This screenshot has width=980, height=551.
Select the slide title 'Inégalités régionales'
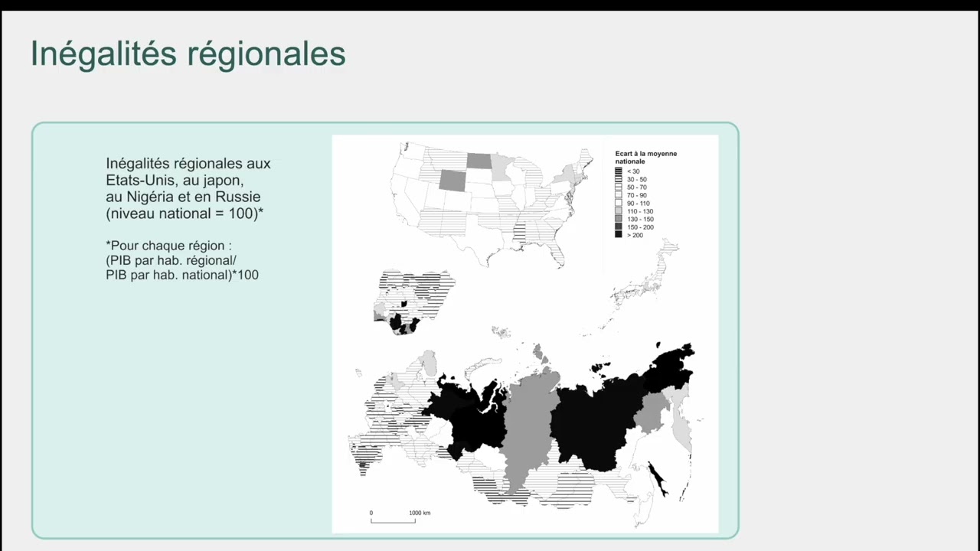[188, 54]
